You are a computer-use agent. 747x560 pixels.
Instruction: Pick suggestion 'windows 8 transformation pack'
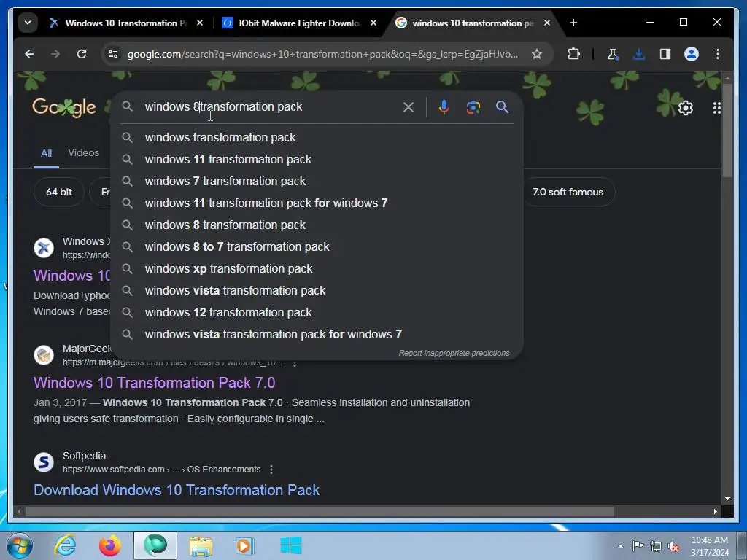(x=317, y=225)
